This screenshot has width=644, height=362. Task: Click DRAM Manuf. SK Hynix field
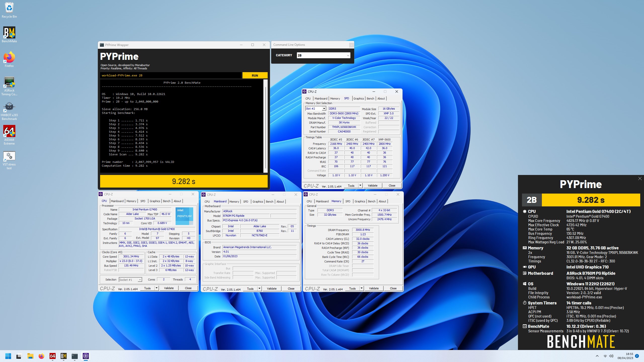click(344, 123)
